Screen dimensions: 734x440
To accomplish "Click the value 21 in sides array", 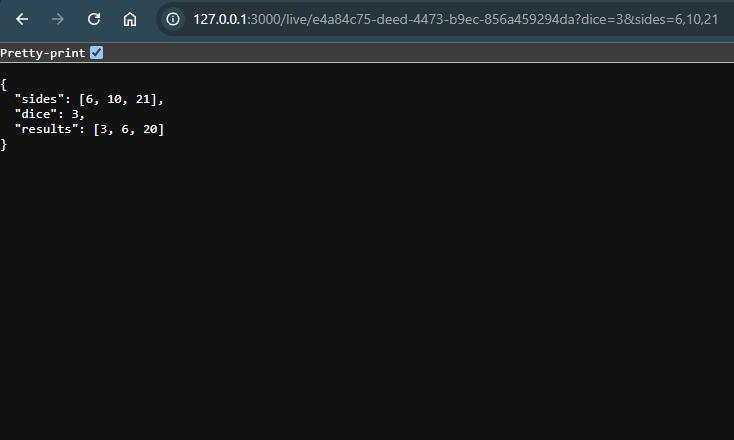I will [143, 99].
